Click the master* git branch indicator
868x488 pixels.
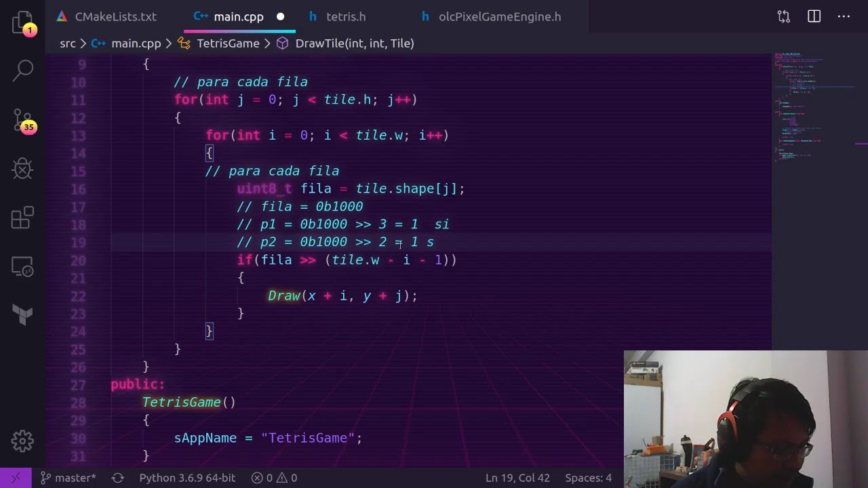tap(68, 478)
